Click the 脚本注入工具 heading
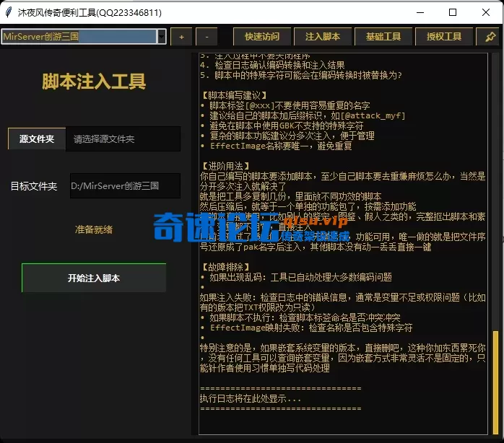504x443 pixels. [x=94, y=82]
